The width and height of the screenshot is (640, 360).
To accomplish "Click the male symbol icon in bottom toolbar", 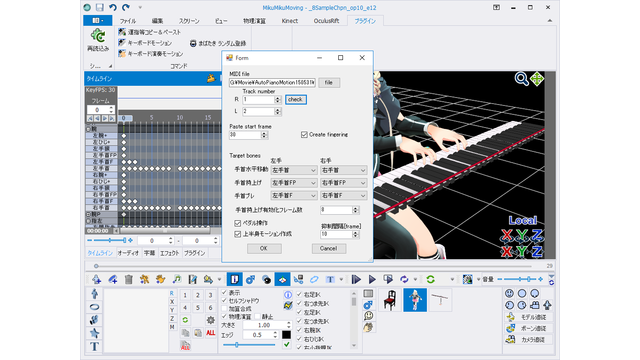I will (250, 279).
